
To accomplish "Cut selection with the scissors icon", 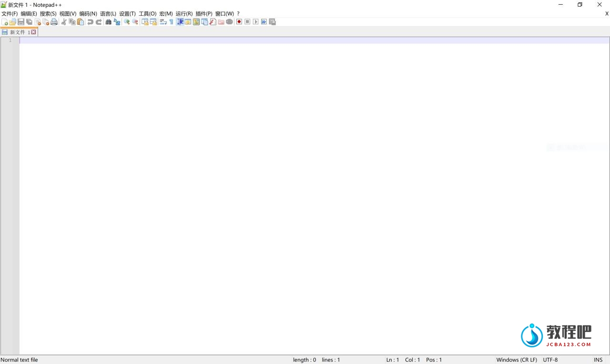I will pos(64,22).
